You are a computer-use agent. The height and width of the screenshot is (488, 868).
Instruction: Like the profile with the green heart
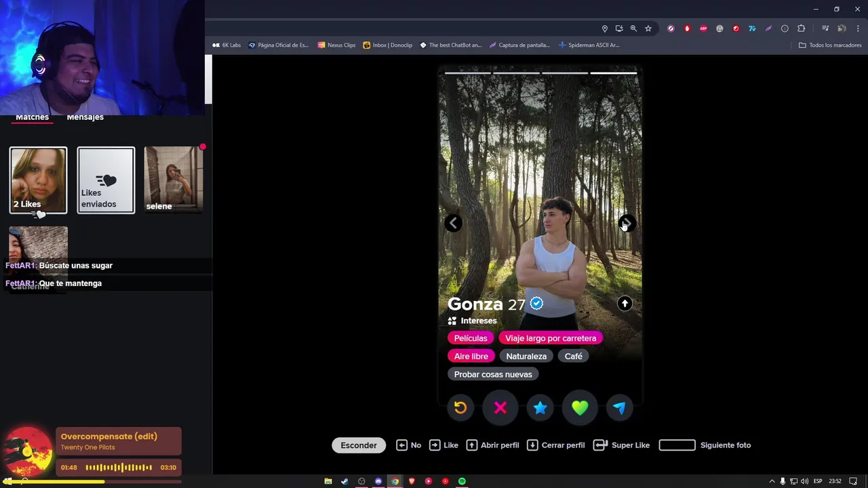click(x=580, y=407)
